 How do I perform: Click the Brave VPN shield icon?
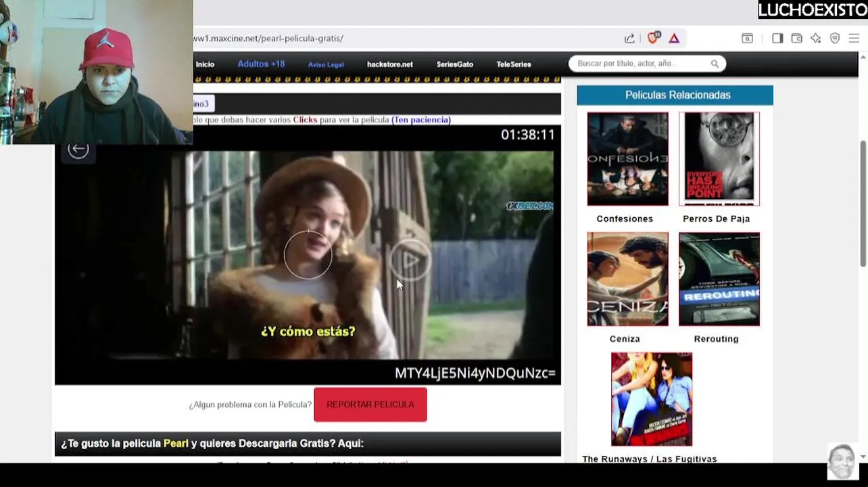coord(835,39)
